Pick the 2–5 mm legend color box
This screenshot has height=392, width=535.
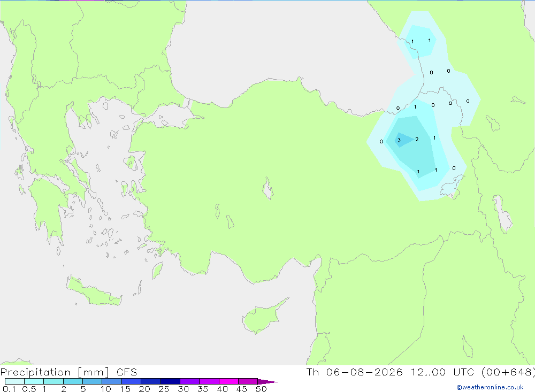[73, 381]
